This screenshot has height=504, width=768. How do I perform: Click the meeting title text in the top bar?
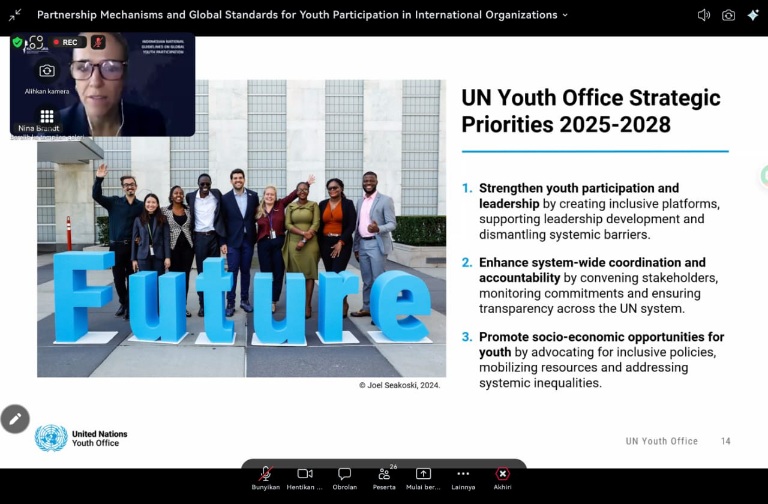297,15
